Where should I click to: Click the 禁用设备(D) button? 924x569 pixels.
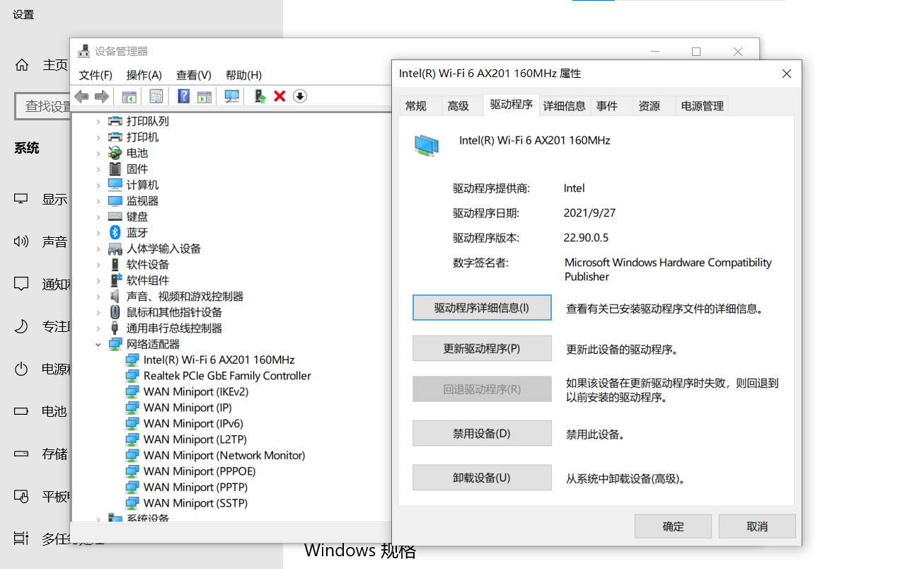tap(482, 433)
